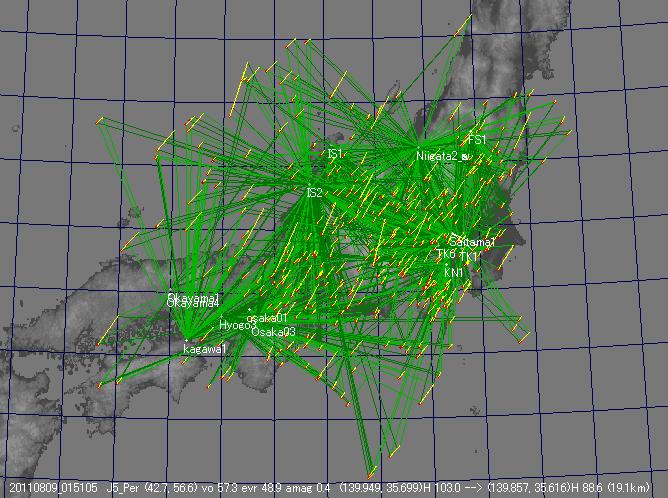Select the Osaka03 station label
The width and height of the screenshot is (668, 498).
tap(274, 331)
